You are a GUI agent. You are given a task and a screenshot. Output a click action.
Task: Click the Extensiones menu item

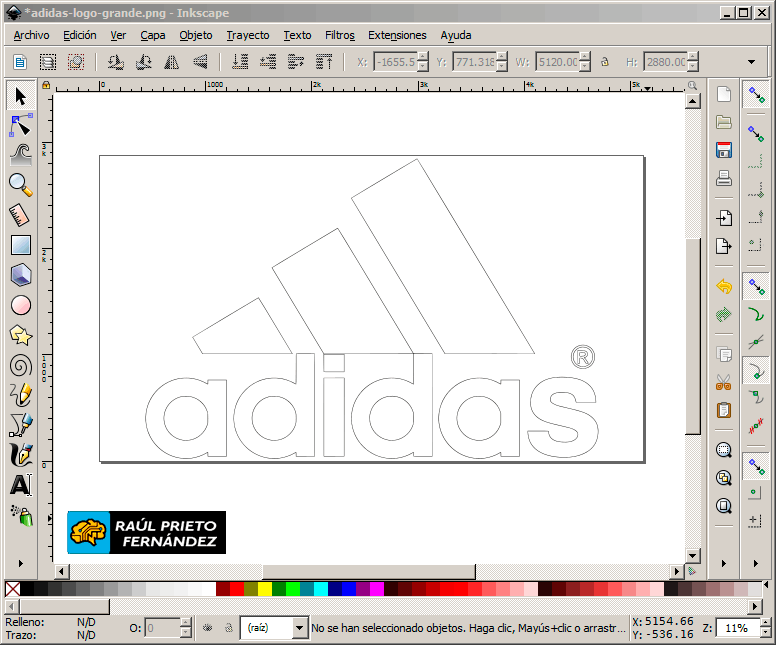(x=397, y=35)
